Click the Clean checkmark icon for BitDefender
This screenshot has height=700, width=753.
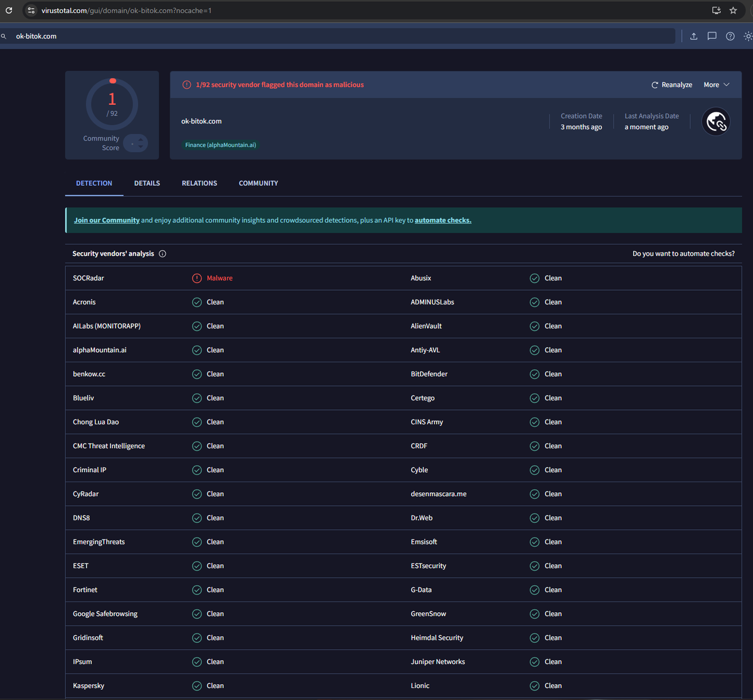tap(535, 374)
